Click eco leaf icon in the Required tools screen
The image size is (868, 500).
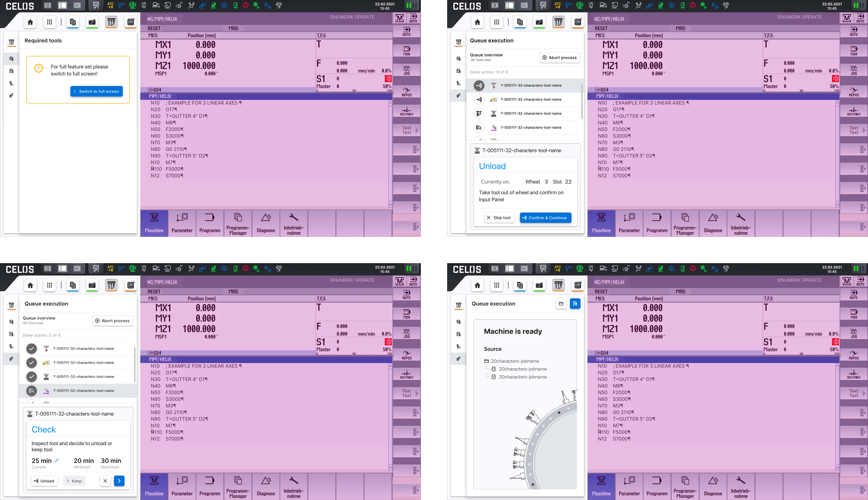pos(213,5)
